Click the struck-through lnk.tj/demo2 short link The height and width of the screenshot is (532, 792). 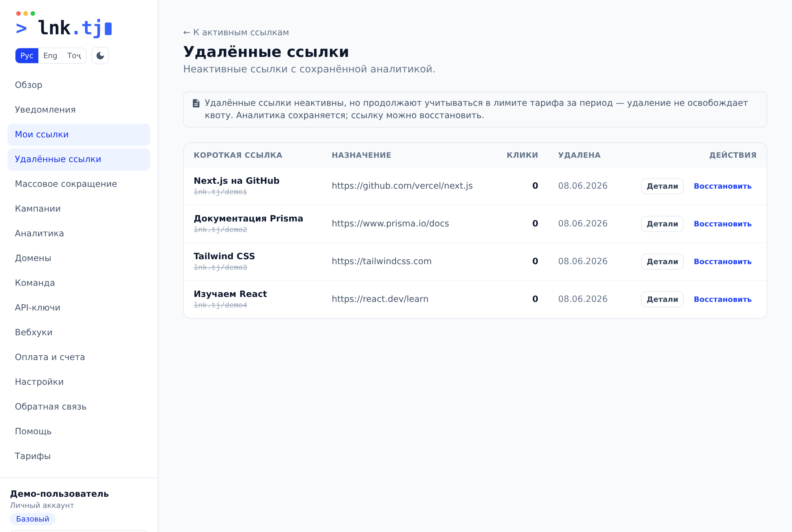(x=220, y=230)
